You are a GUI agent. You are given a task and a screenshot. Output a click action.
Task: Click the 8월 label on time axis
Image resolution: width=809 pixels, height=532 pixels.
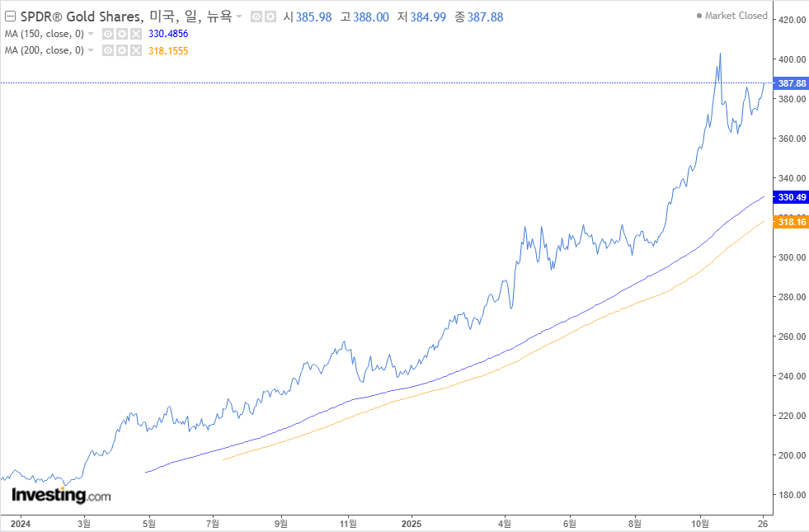coord(635,524)
